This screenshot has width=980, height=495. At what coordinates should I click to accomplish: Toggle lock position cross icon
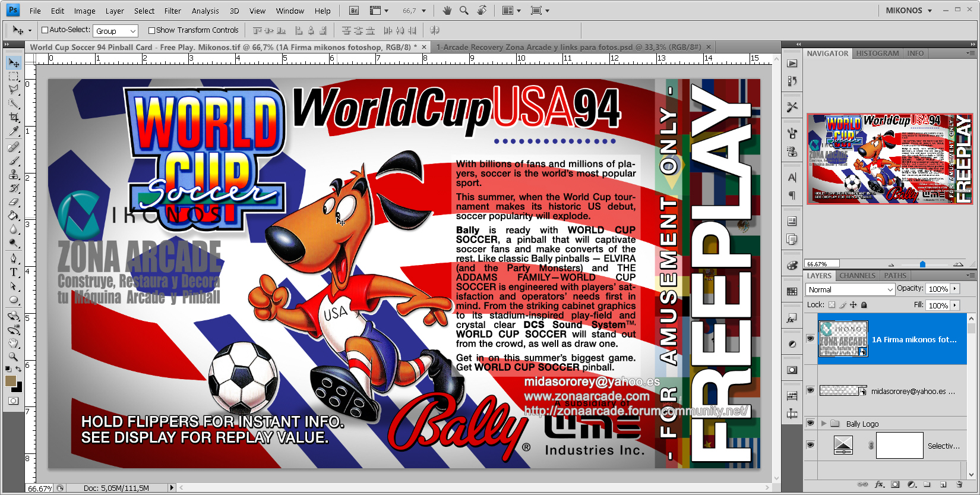coord(853,305)
